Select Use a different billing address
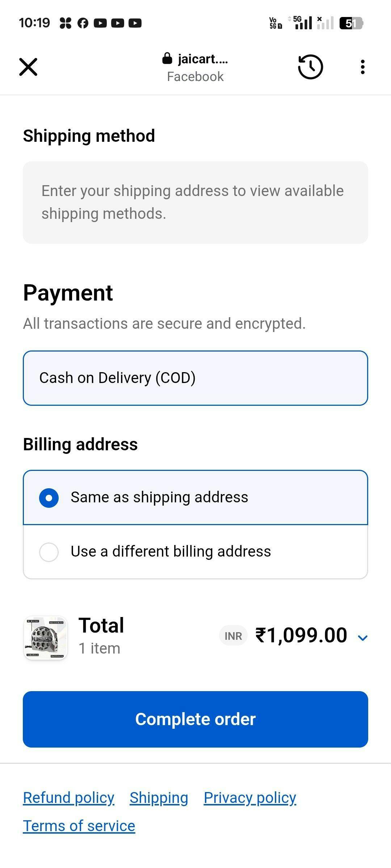 coord(49,552)
